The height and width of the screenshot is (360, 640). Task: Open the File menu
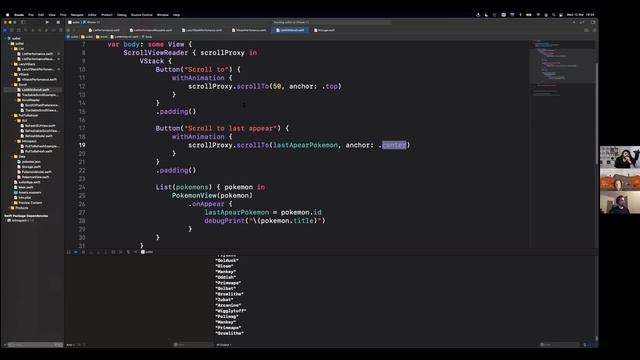click(31, 15)
